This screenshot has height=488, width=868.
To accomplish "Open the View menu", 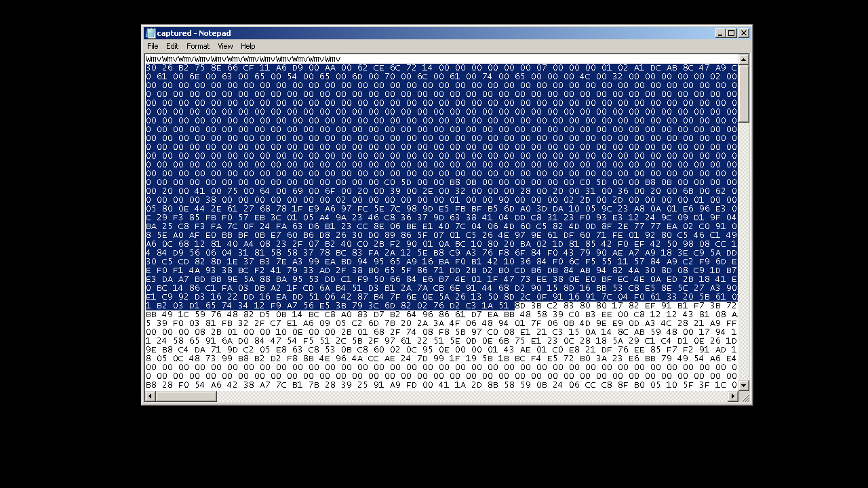I will pos(225,46).
